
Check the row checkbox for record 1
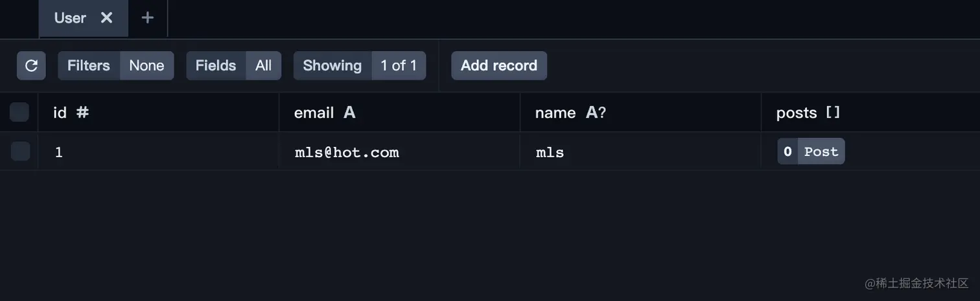point(20,151)
